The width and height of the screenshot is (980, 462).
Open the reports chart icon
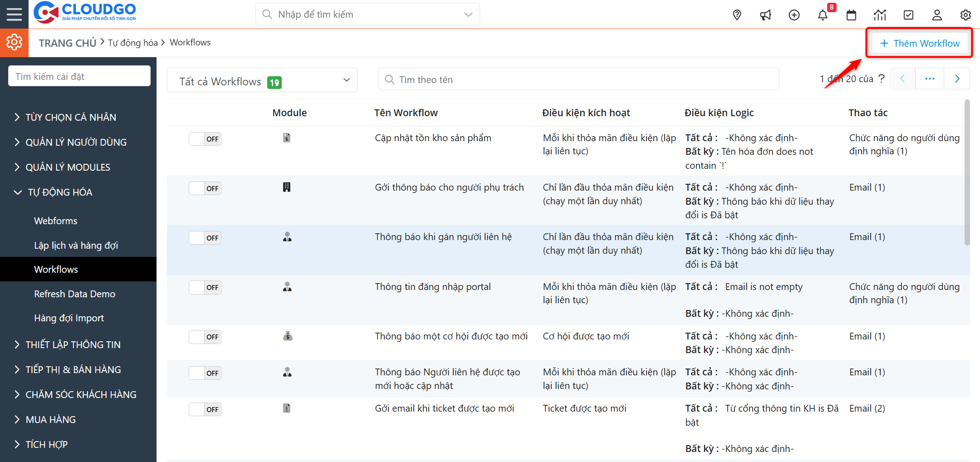[880, 15]
